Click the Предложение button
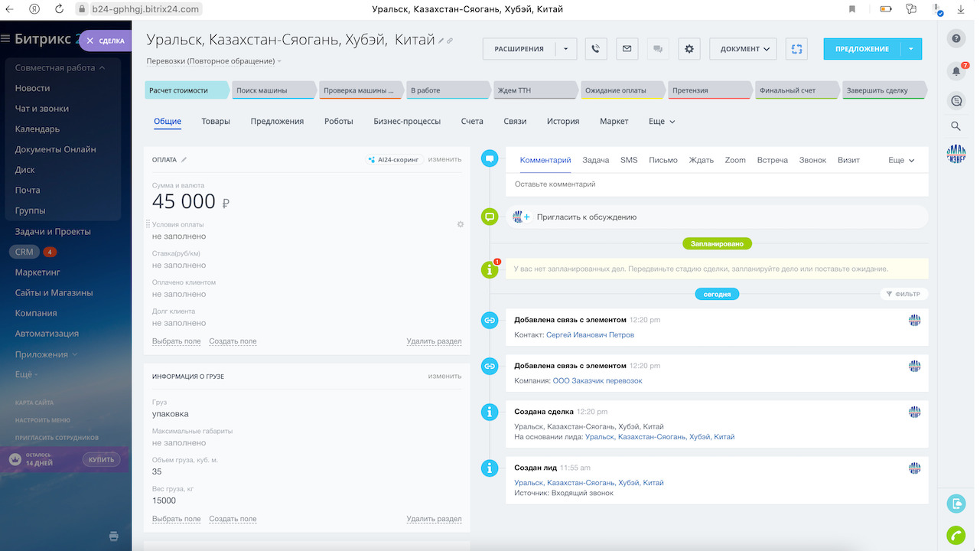Screen dimensions: 980x551 click(x=861, y=49)
